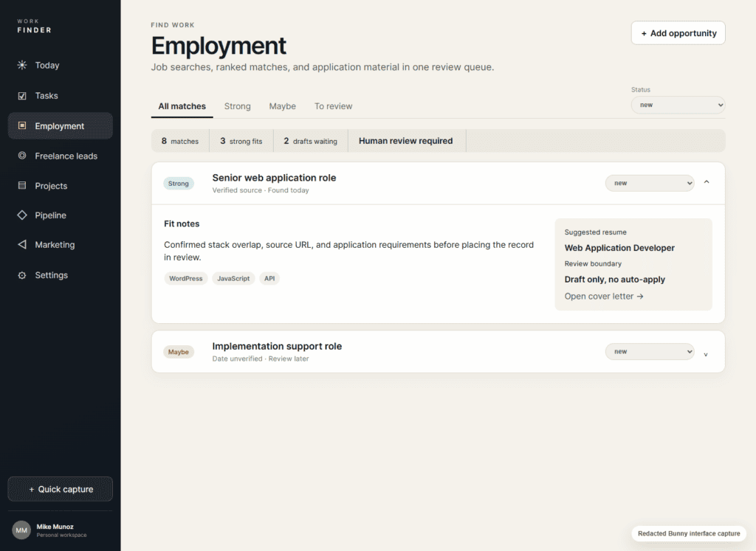Click Senior web application role title
Image resolution: width=756 pixels, height=551 pixels.
pyautogui.click(x=274, y=178)
